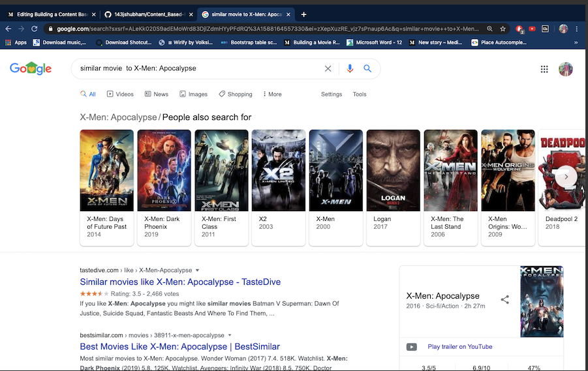Click the YouTube play icon beside trailer link

411,347
